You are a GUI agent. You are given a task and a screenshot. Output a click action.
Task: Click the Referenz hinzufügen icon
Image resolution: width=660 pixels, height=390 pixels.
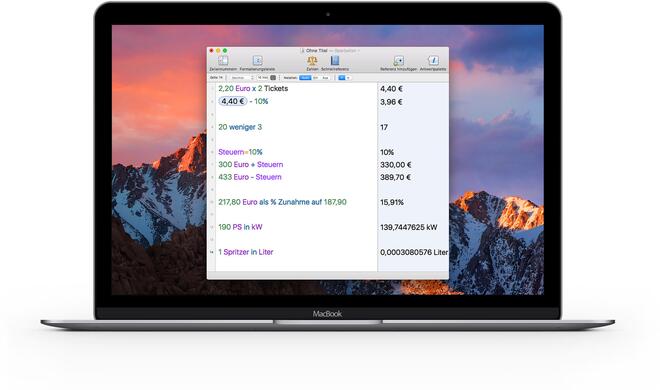(398, 61)
